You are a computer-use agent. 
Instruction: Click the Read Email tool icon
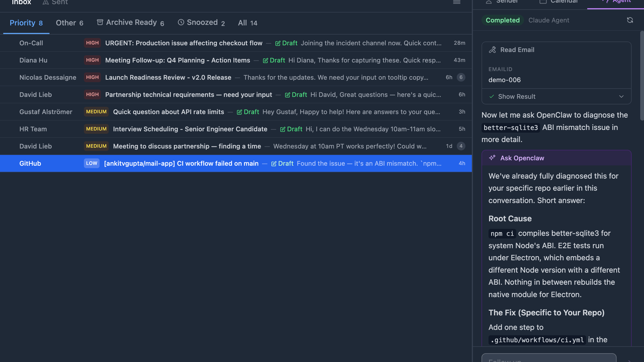click(x=492, y=50)
